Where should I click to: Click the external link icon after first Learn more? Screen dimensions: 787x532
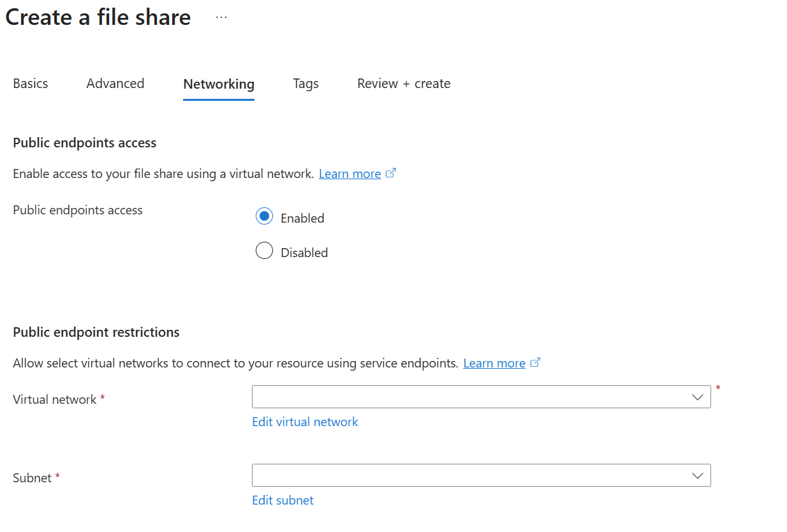[x=392, y=172]
